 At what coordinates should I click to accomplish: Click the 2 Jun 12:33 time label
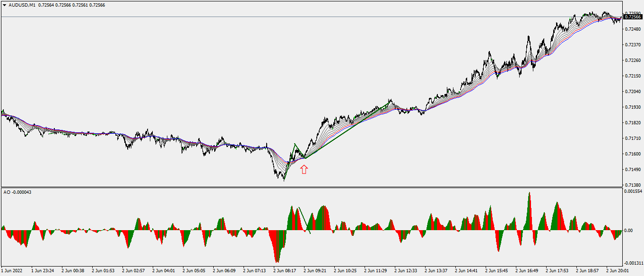405,271
